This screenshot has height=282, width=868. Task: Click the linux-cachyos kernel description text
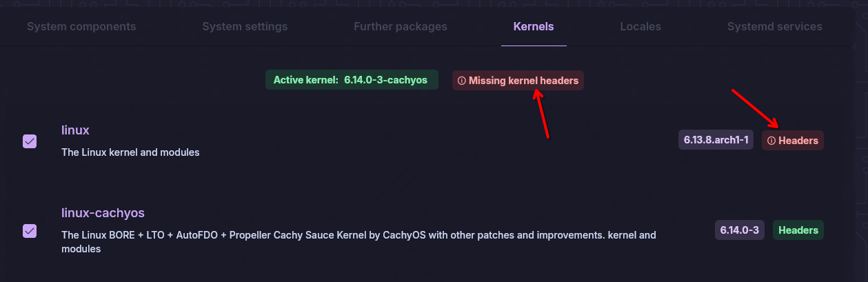pyautogui.click(x=359, y=242)
